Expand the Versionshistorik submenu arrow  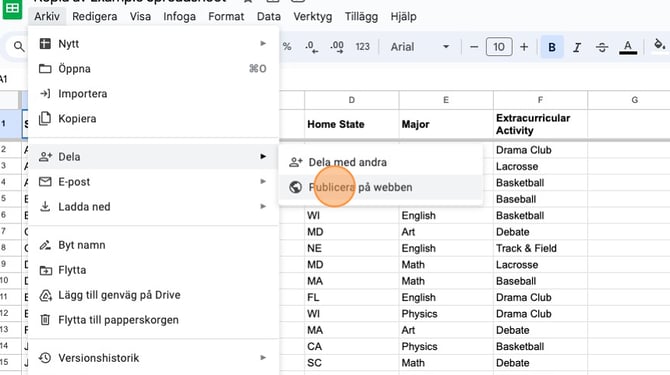click(x=263, y=358)
